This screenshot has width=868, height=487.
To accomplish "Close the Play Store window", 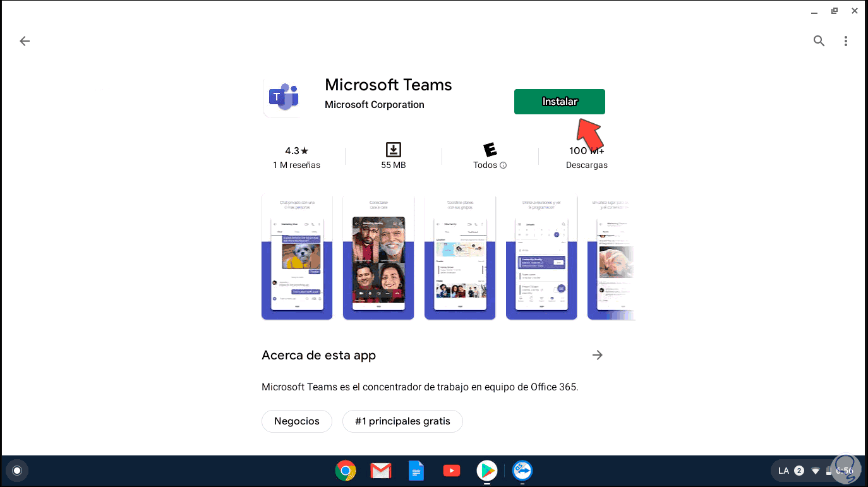I will [x=854, y=11].
